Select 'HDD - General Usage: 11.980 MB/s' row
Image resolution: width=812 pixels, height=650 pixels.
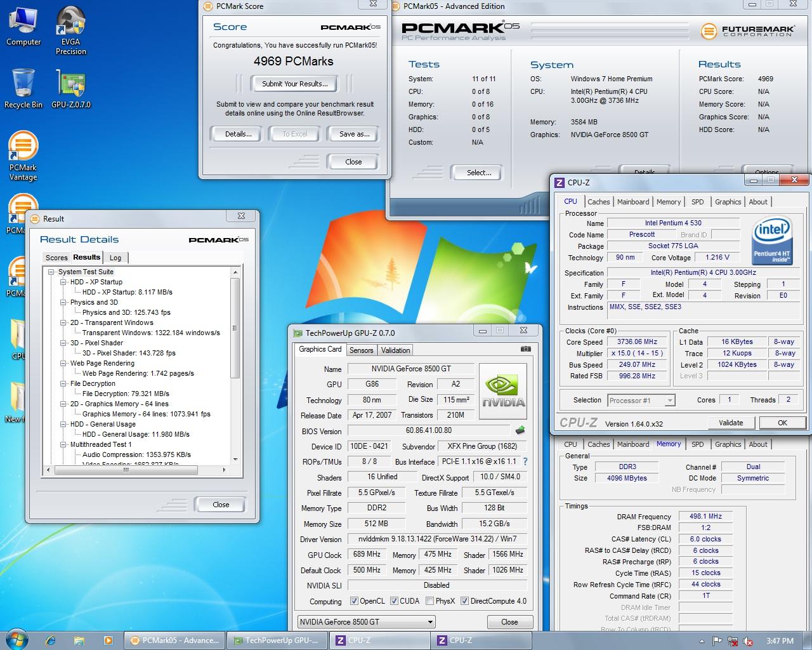(136, 434)
